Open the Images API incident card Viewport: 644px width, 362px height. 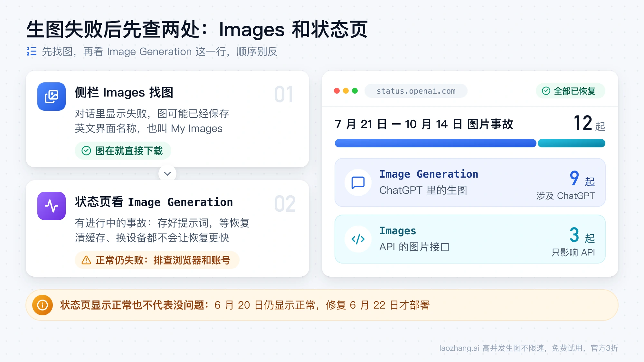tap(470, 239)
